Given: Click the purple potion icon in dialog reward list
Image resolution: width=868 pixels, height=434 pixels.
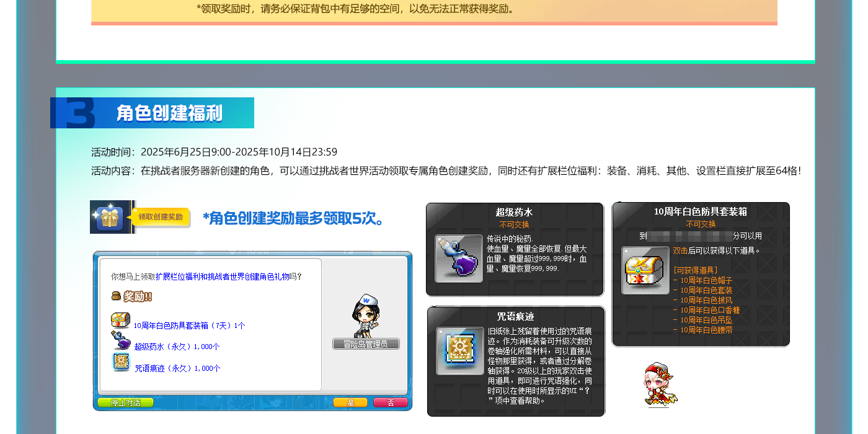Looking at the screenshot, I should pos(121,340).
